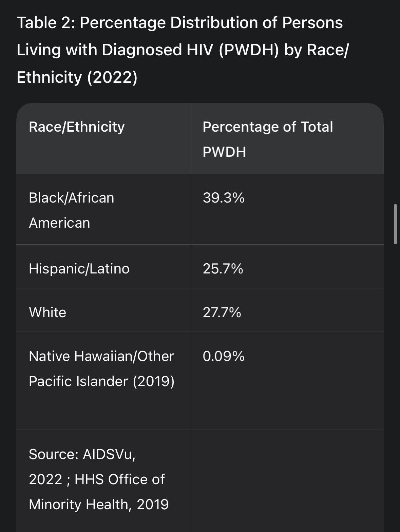Screen dimensions: 400x532
Task: Click the 27.7% percentage cell
Action: (x=222, y=312)
